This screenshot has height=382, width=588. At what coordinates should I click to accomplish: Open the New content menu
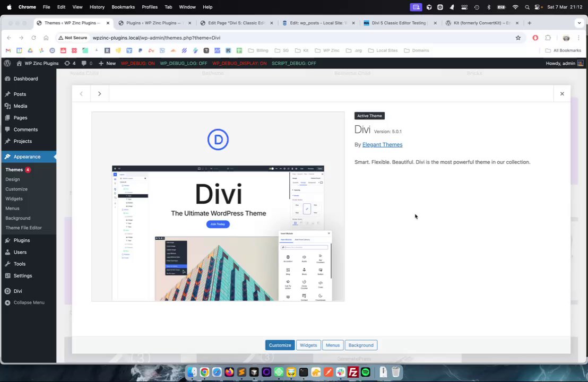pyautogui.click(x=107, y=63)
